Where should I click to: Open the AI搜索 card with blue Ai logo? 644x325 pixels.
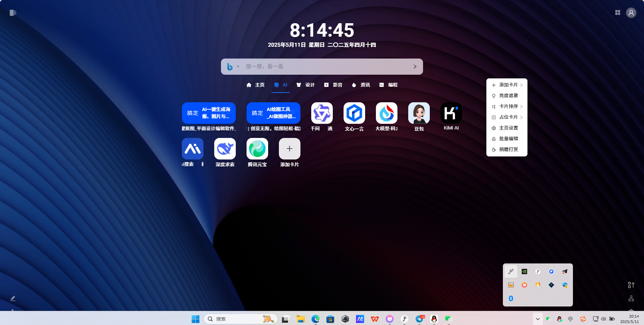(x=192, y=149)
